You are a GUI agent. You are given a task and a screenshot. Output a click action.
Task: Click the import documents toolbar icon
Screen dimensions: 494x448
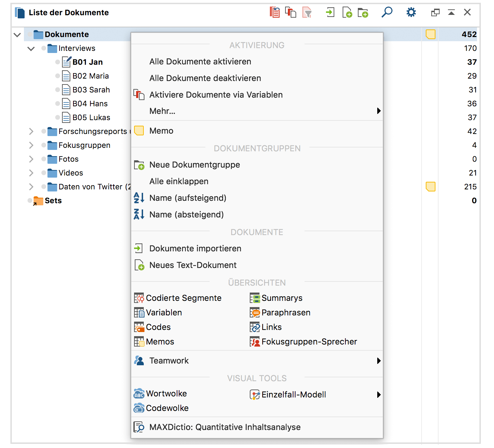pyautogui.click(x=330, y=13)
